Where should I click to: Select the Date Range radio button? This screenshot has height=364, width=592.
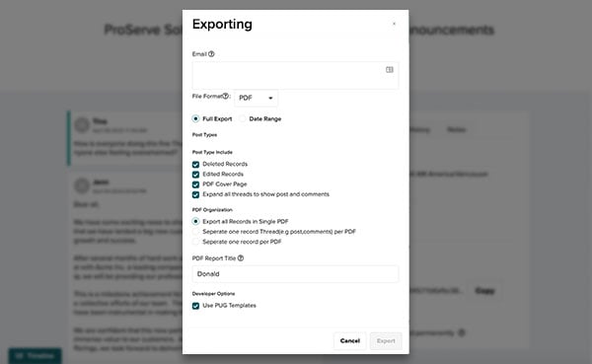243,119
